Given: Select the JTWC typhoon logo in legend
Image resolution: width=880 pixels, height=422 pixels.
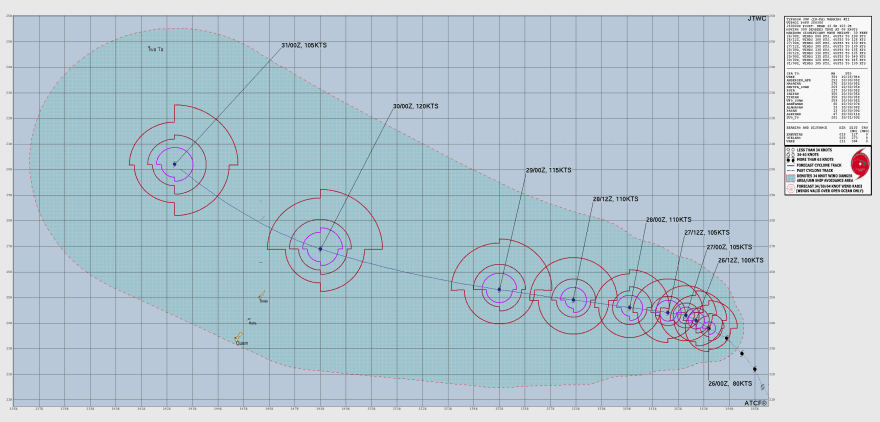Looking at the screenshot, I should (860, 163).
